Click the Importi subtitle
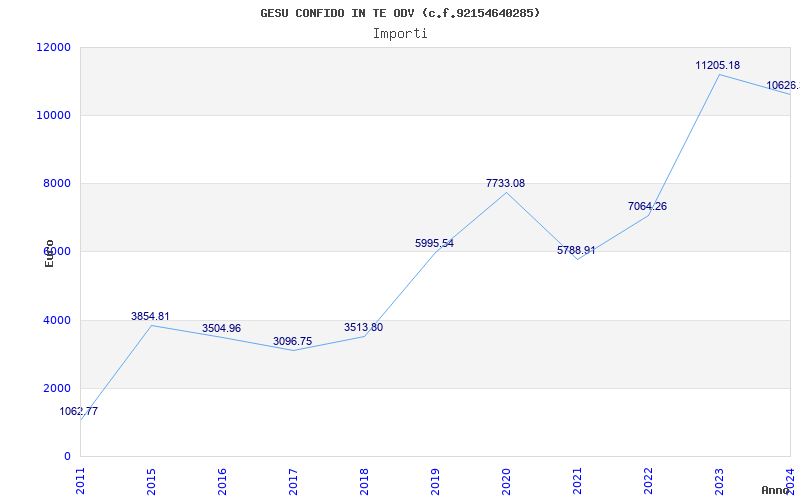The width and height of the screenshot is (800, 500). click(x=400, y=34)
